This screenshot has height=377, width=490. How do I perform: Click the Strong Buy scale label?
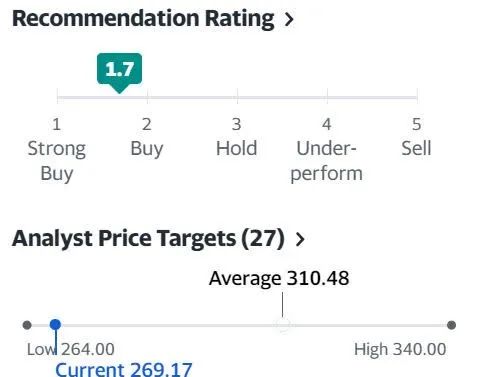[x=57, y=161]
